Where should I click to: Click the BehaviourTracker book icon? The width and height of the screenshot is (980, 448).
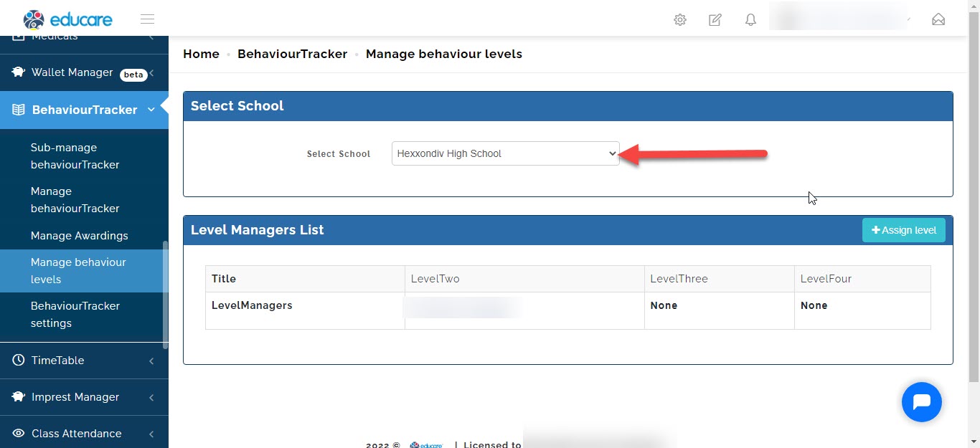point(19,110)
